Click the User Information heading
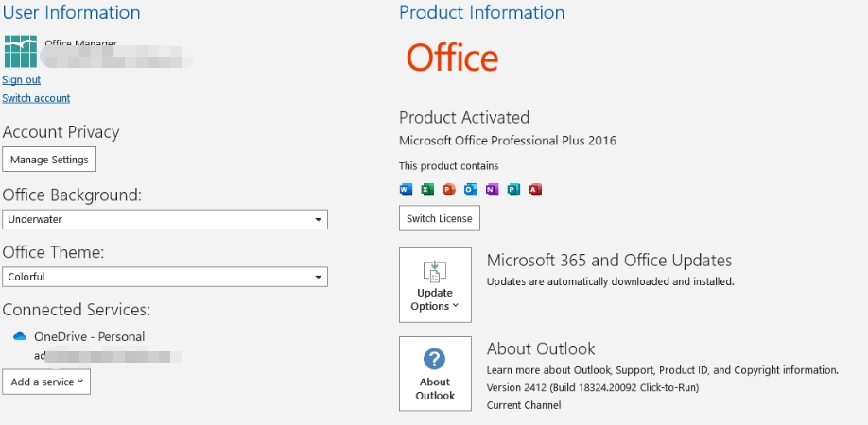 [x=72, y=12]
